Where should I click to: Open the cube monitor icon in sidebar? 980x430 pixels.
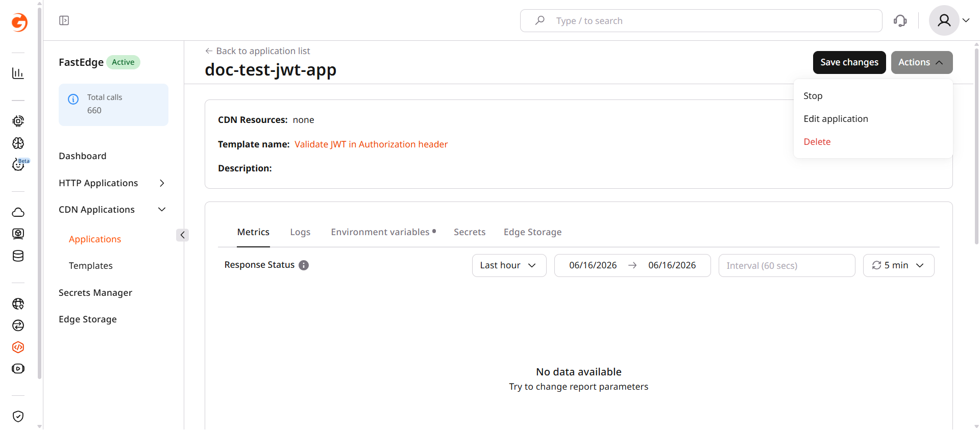[18, 234]
